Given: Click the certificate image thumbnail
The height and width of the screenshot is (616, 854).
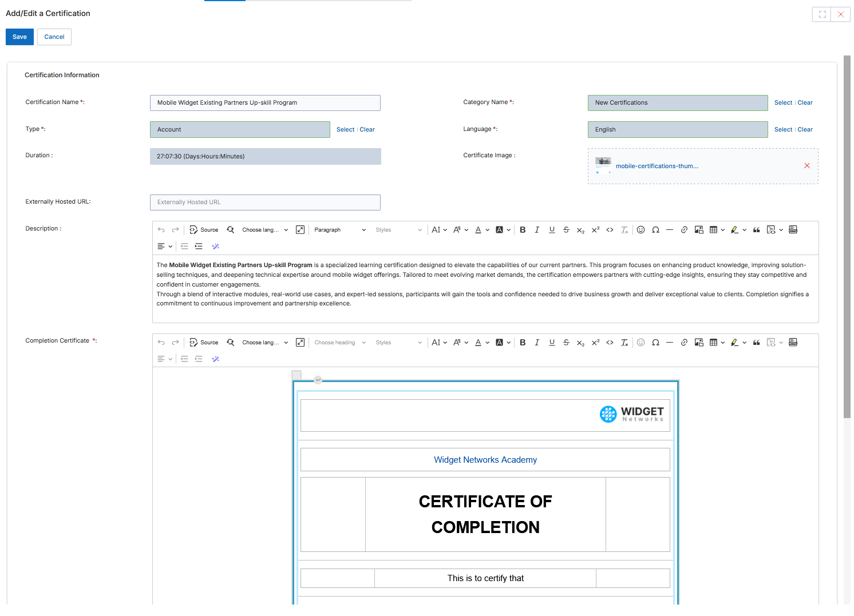Looking at the screenshot, I should pyautogui.click(x=603, y=165).
